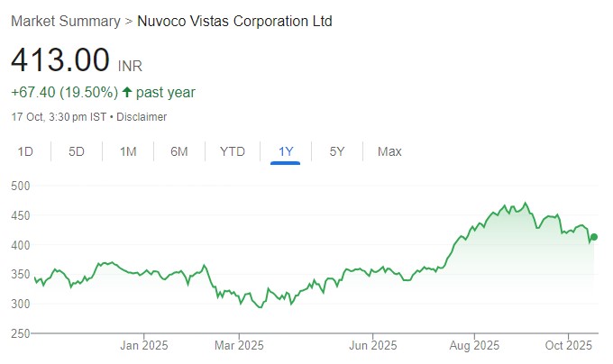Select the Max range tab

point(389,151)
